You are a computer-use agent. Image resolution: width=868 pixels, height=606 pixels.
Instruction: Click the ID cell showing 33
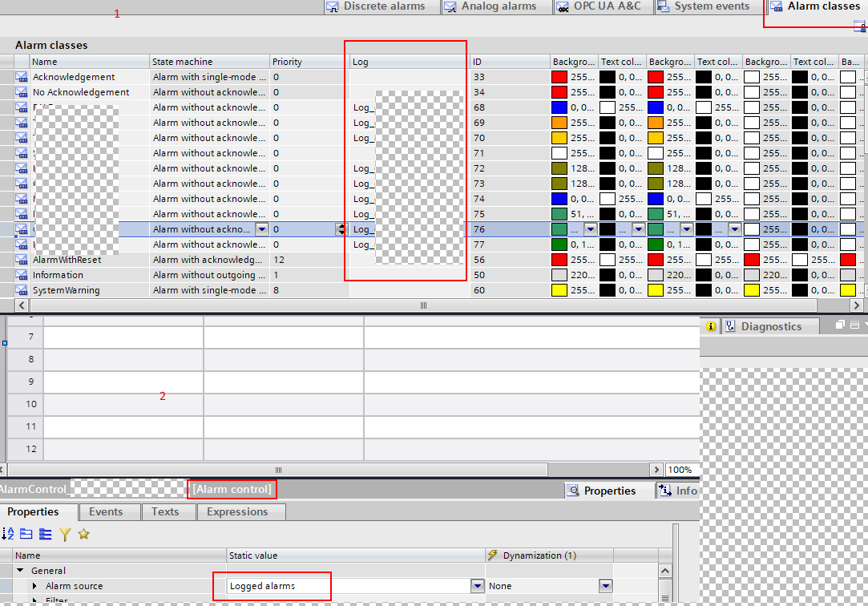pos(509,77)
